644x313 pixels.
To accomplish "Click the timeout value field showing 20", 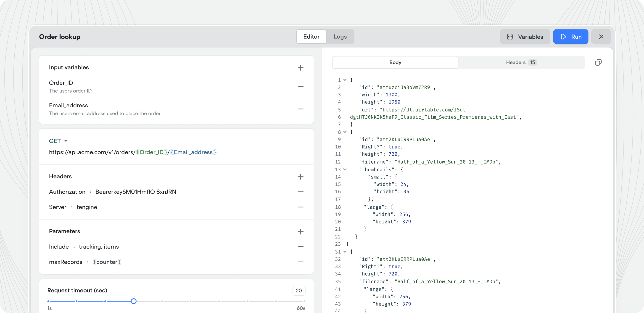I will point(299,290).
